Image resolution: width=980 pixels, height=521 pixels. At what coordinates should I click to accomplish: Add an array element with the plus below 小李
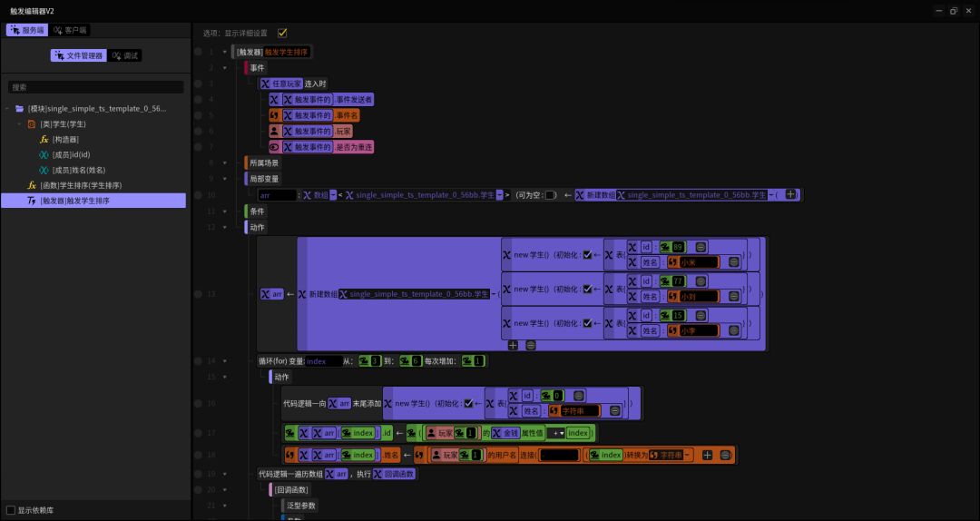[x=513, y=345]
